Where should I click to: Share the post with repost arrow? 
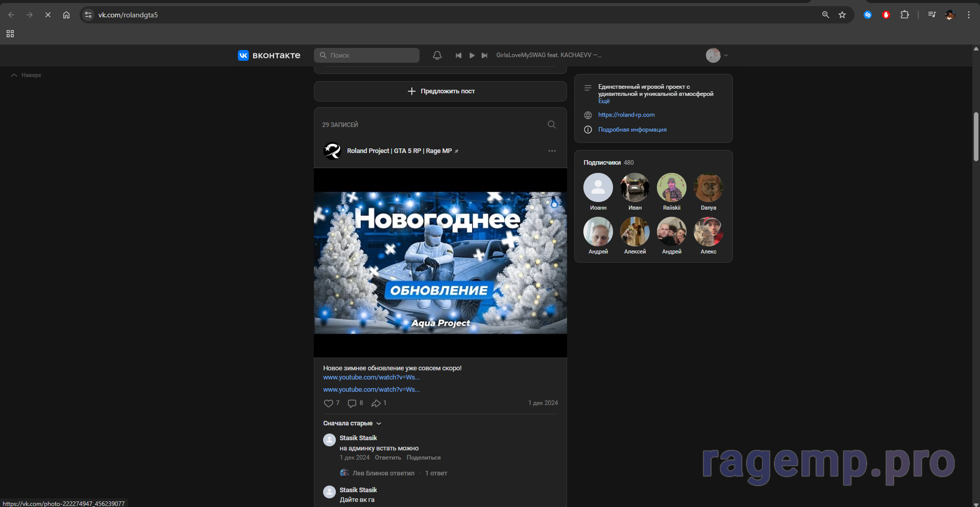(376, 403)
